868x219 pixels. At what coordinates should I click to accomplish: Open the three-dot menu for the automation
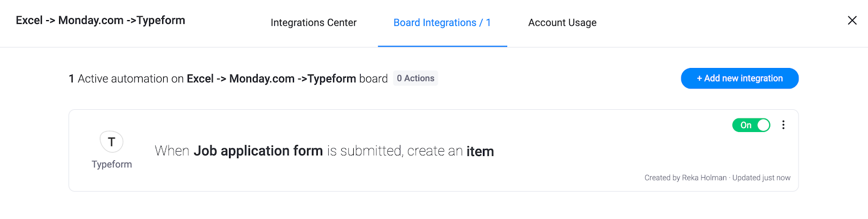[x=783, y=125]
